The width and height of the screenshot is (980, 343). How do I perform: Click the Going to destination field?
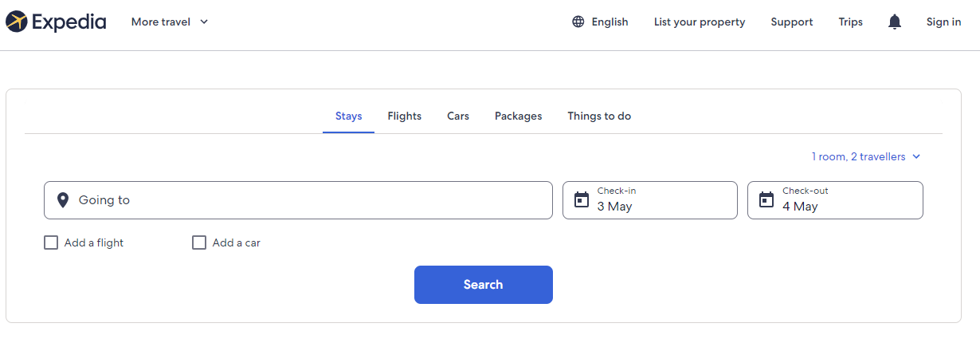(x=311, y=200)
